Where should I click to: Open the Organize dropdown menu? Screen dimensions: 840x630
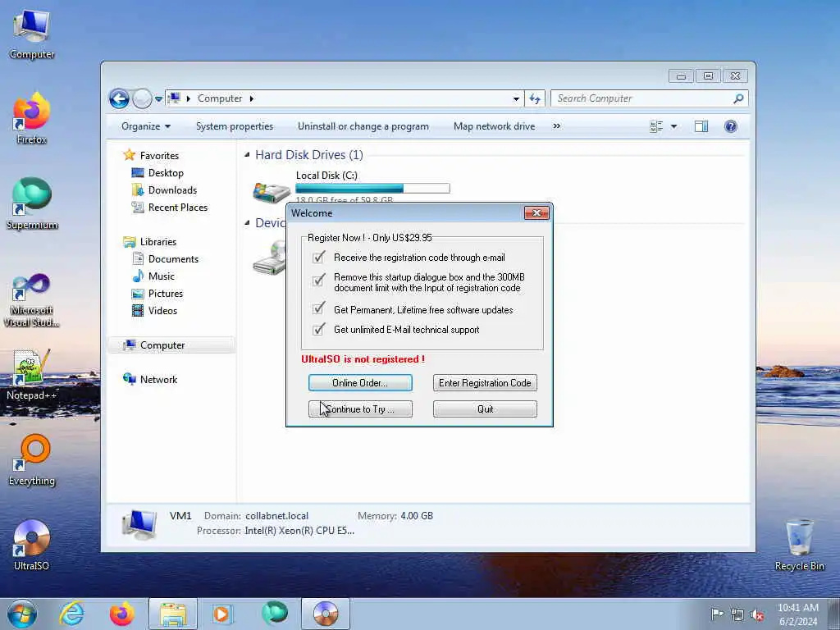[x=146, y=126]
